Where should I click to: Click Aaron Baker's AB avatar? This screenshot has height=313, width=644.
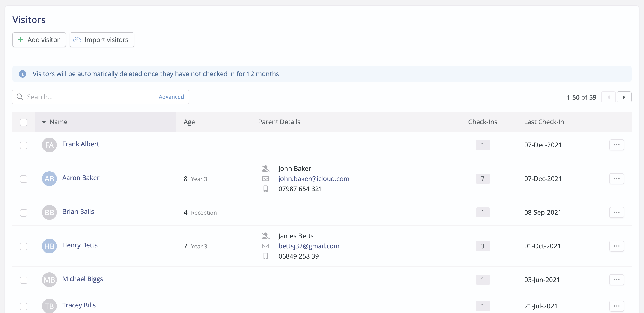pos(49,179)
